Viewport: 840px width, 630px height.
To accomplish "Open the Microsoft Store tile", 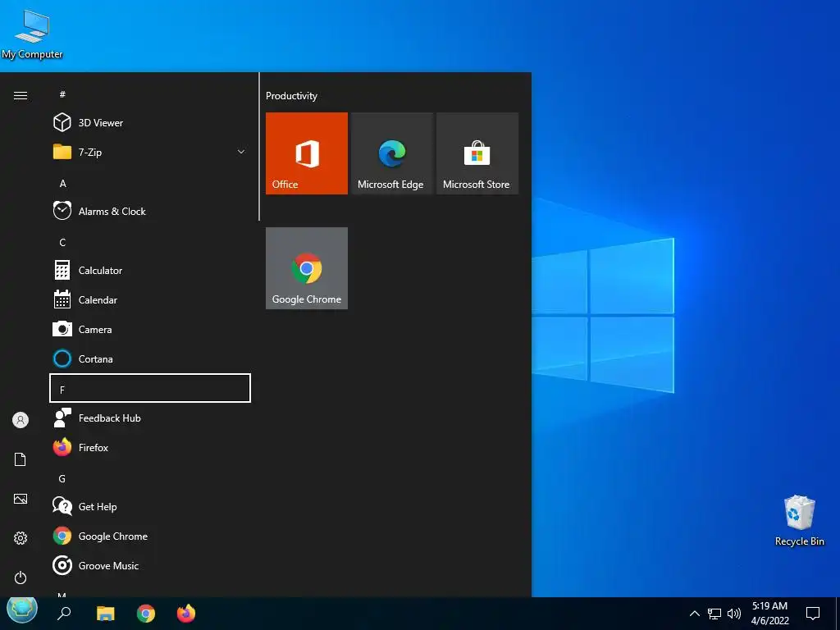I will [477, 153].
